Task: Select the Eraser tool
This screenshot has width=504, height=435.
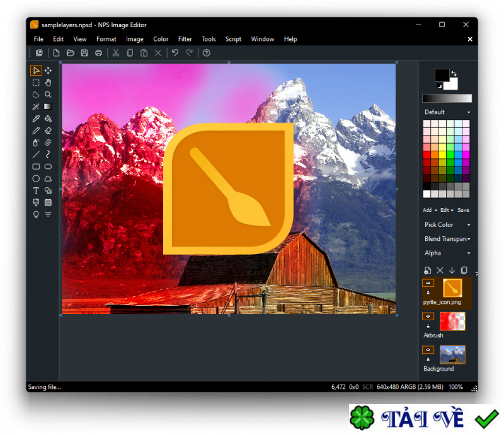Action: pyautogui.click(x=49, y=130)
